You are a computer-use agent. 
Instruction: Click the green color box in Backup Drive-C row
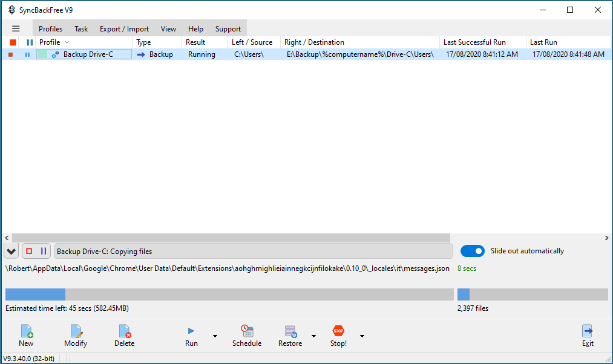pos(42,54)
